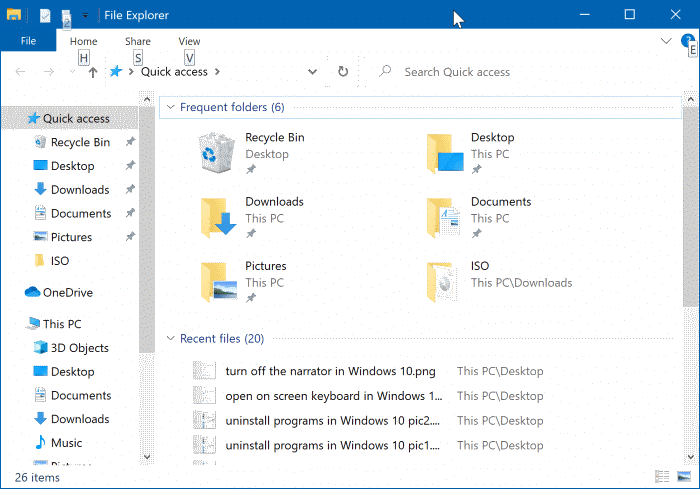
Task: Select the Pictures frequent folder icon
Action: [219, 281]
